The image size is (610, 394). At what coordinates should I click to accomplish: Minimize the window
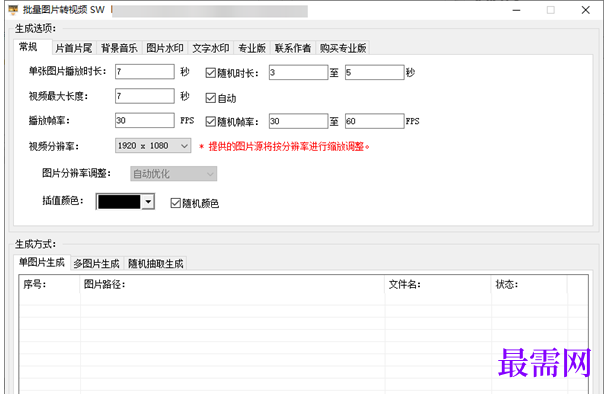coord(516,10)
